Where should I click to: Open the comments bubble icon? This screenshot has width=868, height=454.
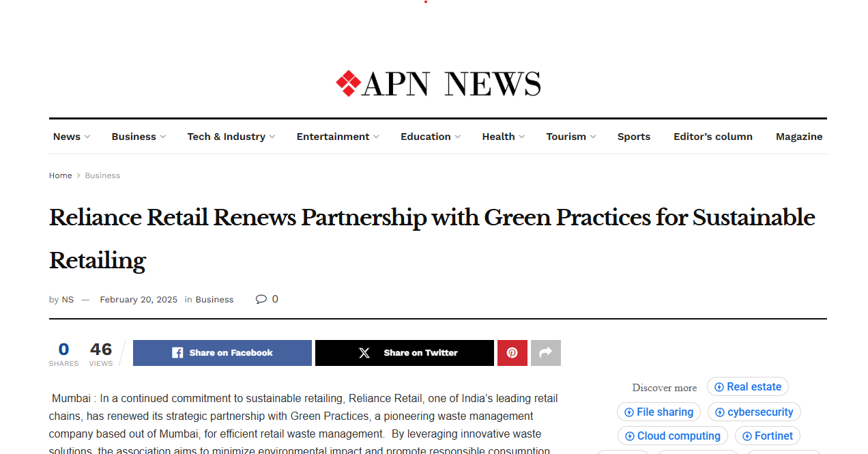click(x=261, y=299)
